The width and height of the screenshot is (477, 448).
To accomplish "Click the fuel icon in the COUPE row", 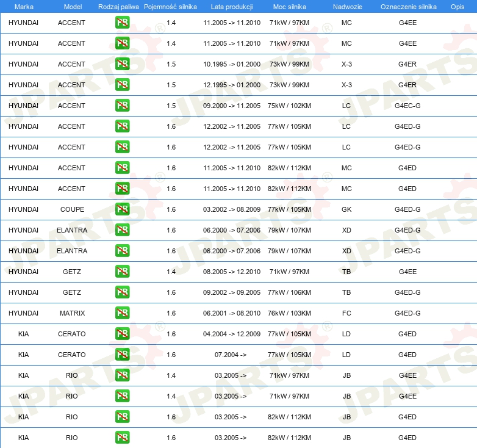I will [x=122, y=209].
